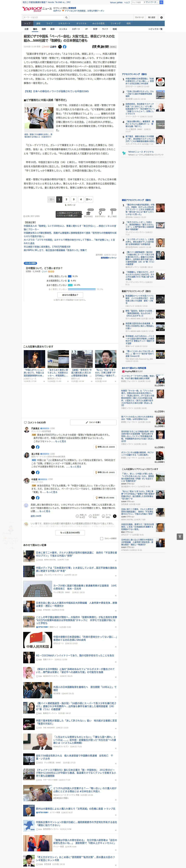Click the back-to-top arrow button
The width and height of the screenshot is (186, 868).
(180, 536)
